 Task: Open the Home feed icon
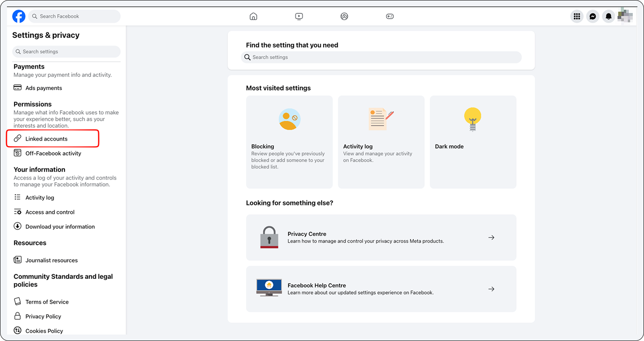[253, 16]
